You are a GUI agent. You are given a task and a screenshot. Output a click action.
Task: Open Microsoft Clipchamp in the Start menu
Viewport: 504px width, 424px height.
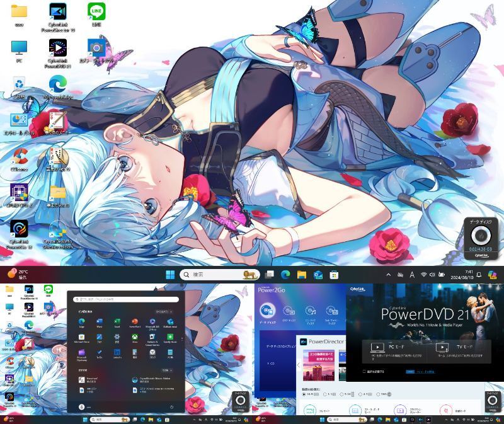pos(82,355)
